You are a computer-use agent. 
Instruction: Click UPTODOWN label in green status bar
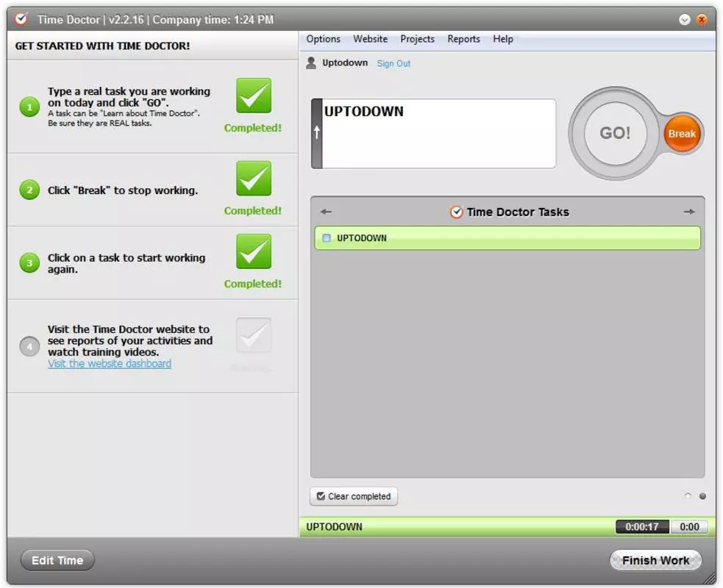click(335, 527)
